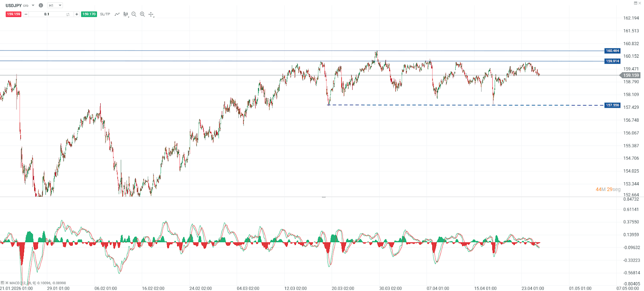The image size is (644, 291).
Task: Click the 0.1 volume input field
Action: tap(47, 14)
